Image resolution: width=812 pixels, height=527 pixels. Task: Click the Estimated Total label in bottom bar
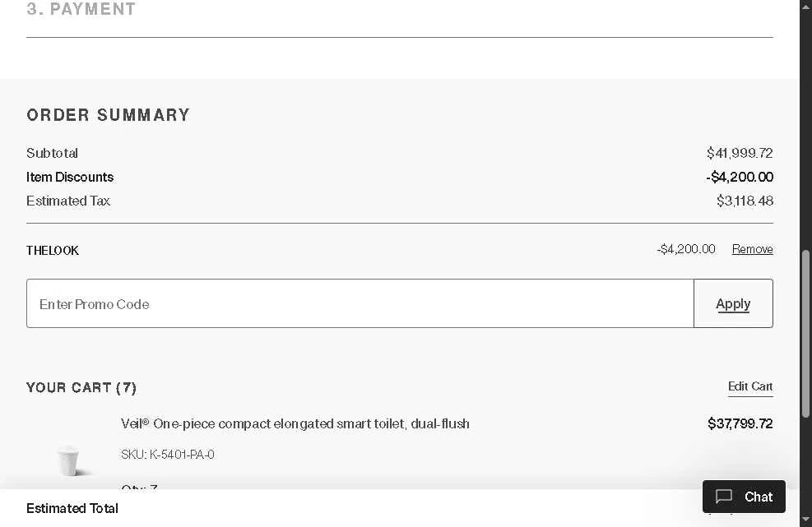point(72,508)
